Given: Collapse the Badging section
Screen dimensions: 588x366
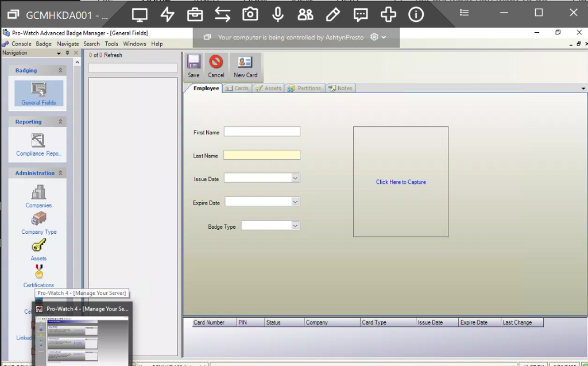Looking at the screenshot, I should 60,70.
